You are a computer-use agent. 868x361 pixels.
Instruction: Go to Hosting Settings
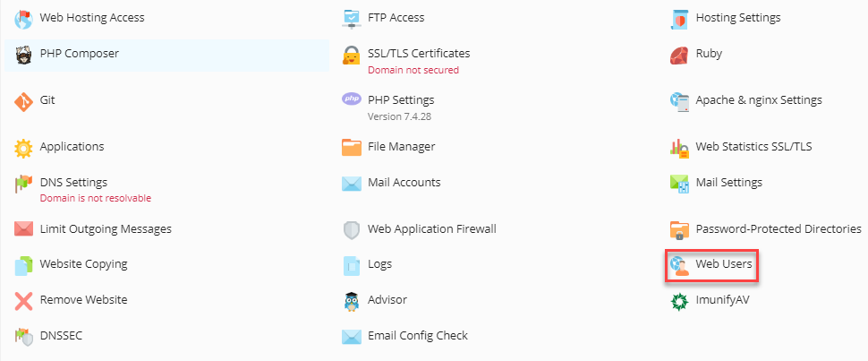click(x=738, y=18)
